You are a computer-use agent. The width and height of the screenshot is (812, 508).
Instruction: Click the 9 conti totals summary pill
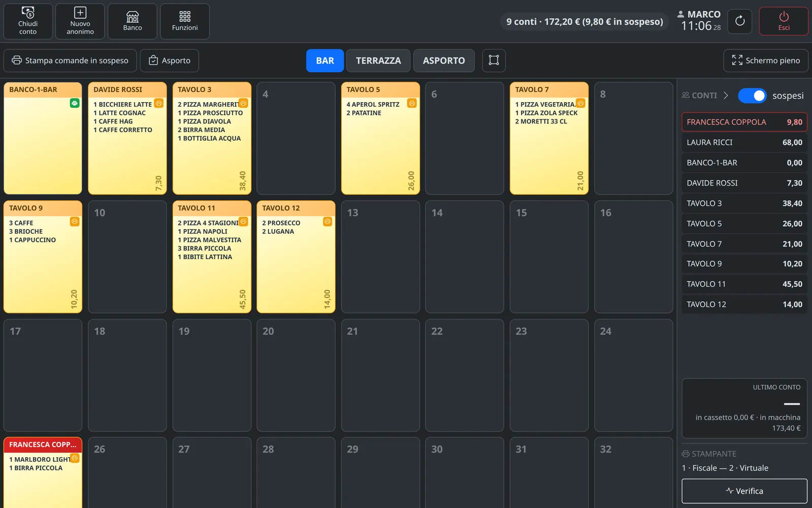click(x=585, y=21)
